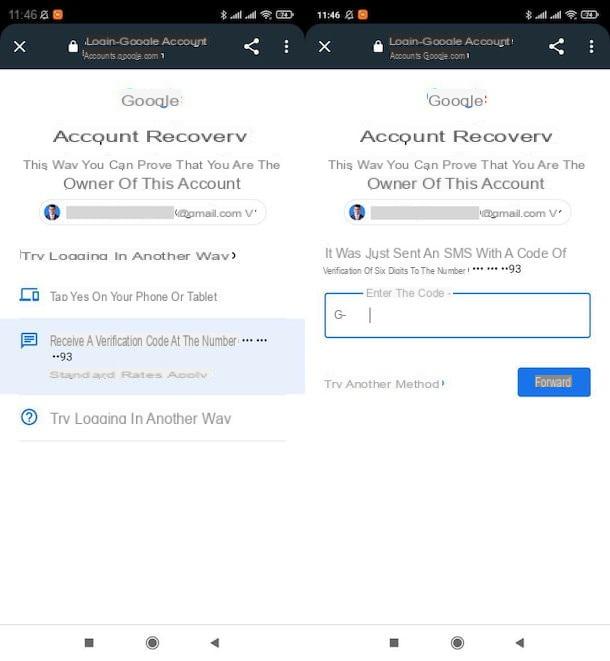Close the left browser tab with X
The image size is (610, 661).
(19, 46)
